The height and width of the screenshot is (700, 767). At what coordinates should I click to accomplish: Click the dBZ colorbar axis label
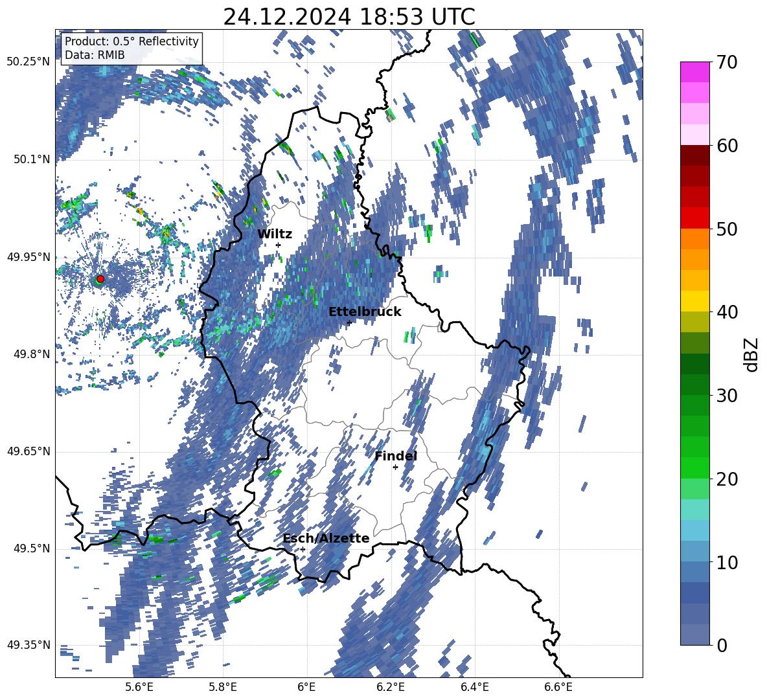tap(751, 354)
